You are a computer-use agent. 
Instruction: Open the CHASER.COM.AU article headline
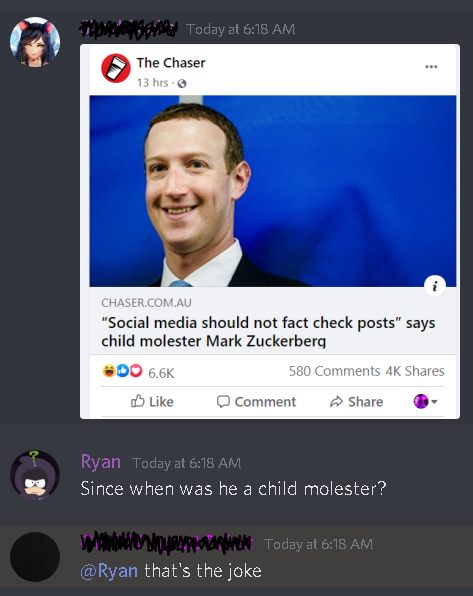tap(268, 331)
